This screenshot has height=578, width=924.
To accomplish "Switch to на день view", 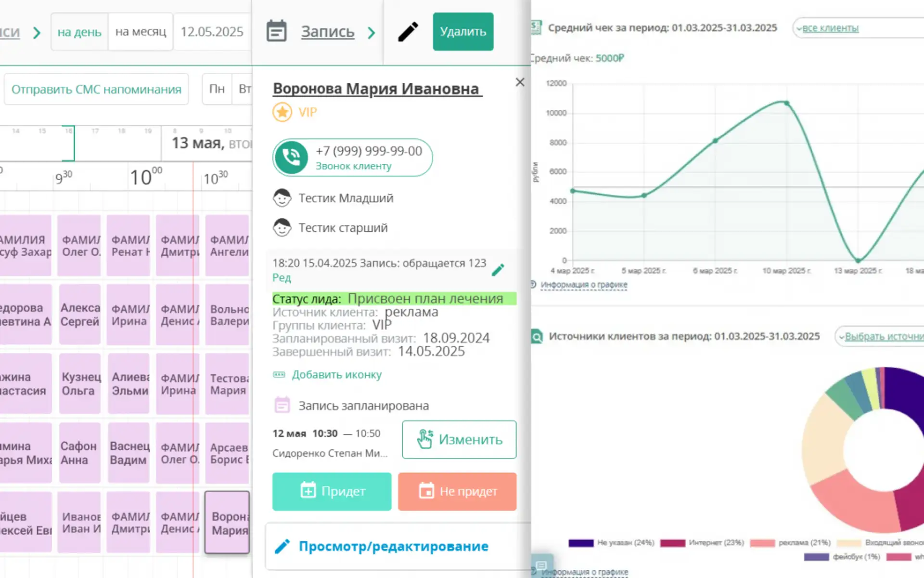I will coord(79,32).
